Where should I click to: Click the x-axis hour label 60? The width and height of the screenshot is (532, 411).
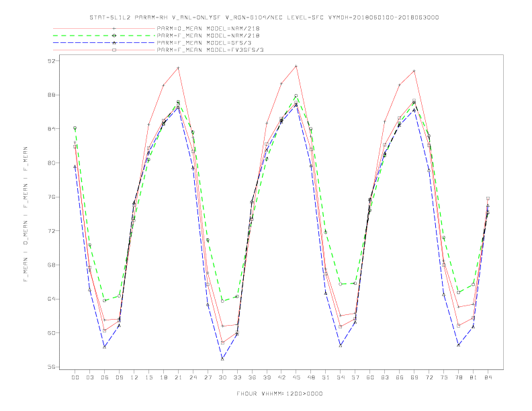370,377
